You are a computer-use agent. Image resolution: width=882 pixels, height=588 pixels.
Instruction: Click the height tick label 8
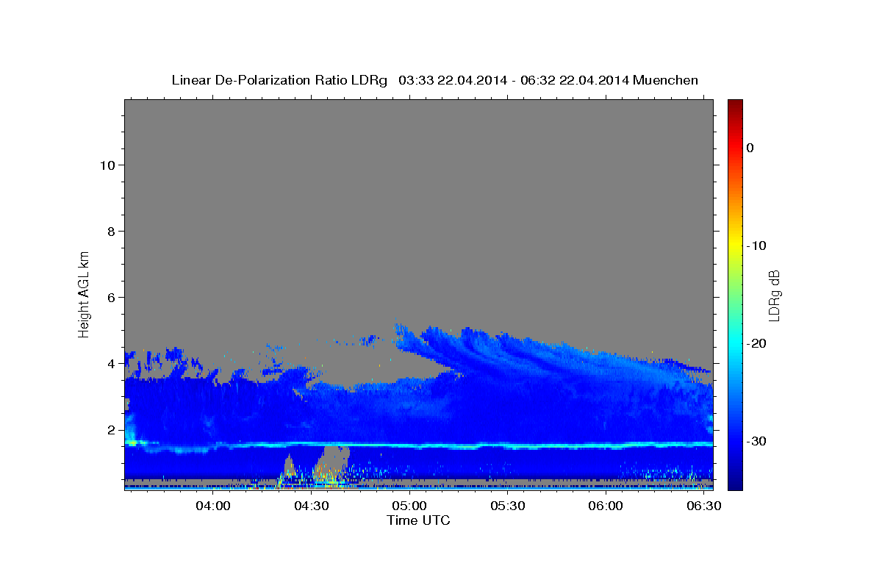(112, 232)
